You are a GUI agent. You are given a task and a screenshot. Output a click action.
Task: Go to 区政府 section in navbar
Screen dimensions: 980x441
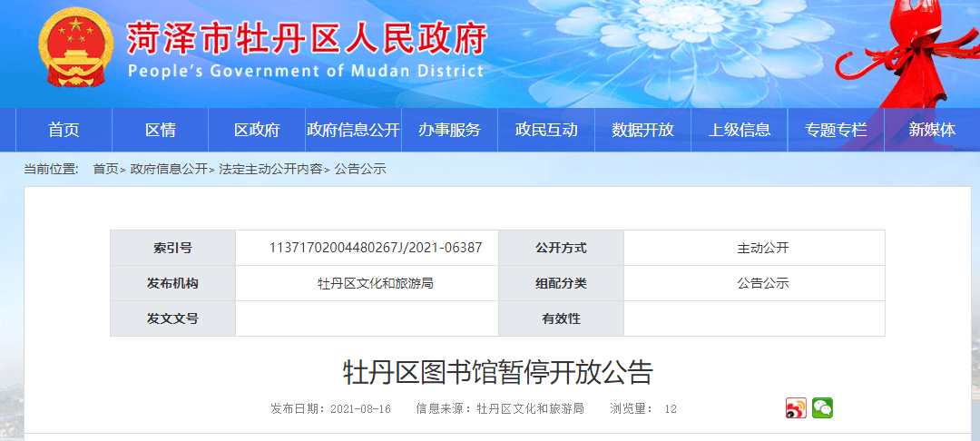pos(257,130)
